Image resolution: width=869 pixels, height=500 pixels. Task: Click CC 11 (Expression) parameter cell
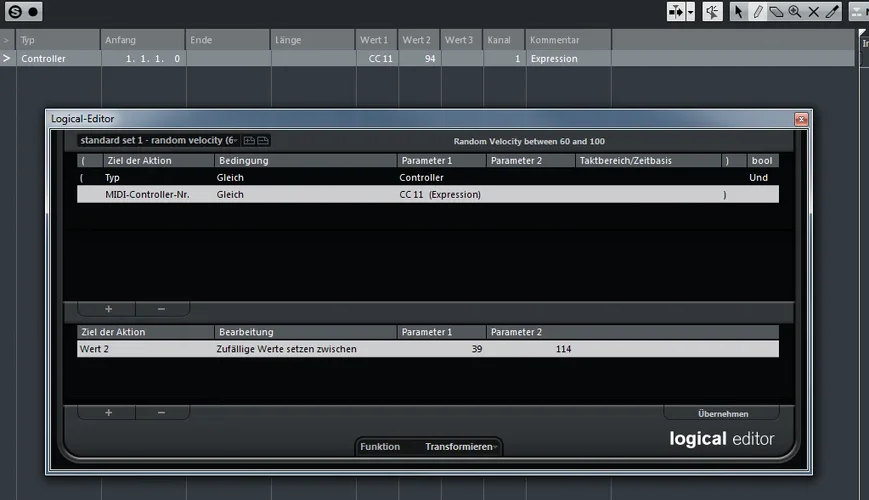pos(440,195)
